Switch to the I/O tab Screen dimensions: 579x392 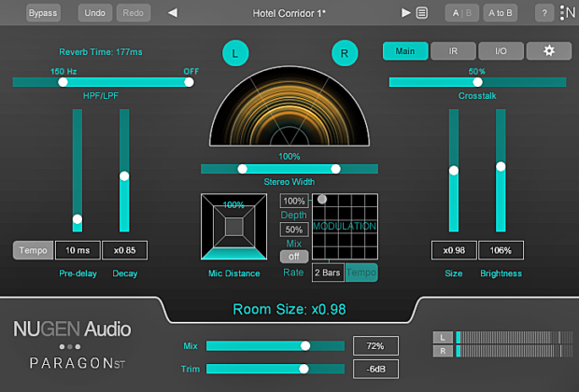pyautogui.click(x=501, y=51)
